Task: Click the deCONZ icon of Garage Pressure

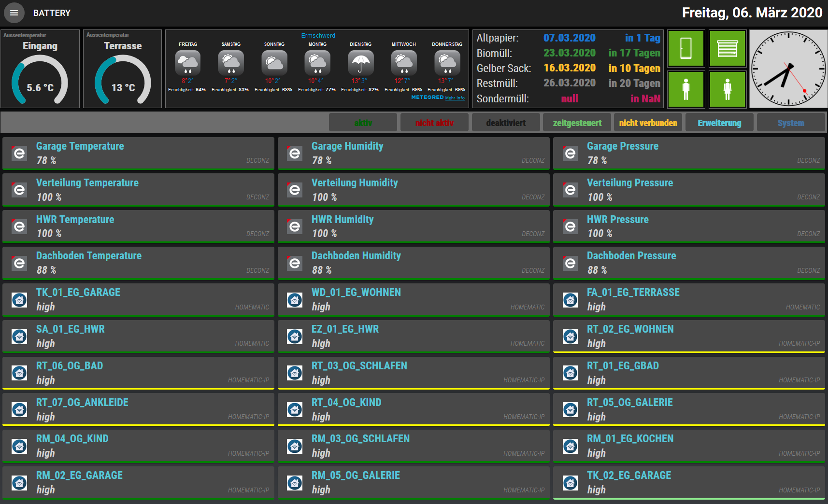Action: 570,154
